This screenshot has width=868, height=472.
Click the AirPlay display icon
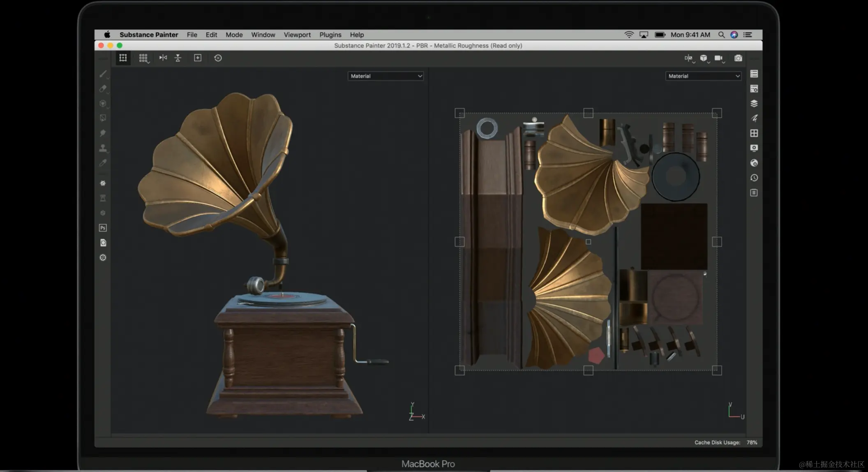click(644, 35)
